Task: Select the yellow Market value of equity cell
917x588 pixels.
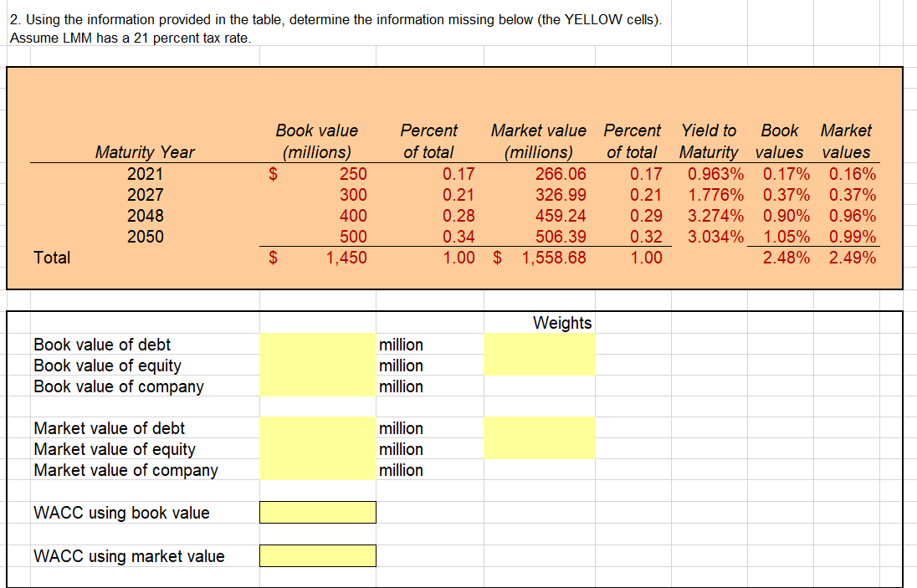Action: click(317, 449)
